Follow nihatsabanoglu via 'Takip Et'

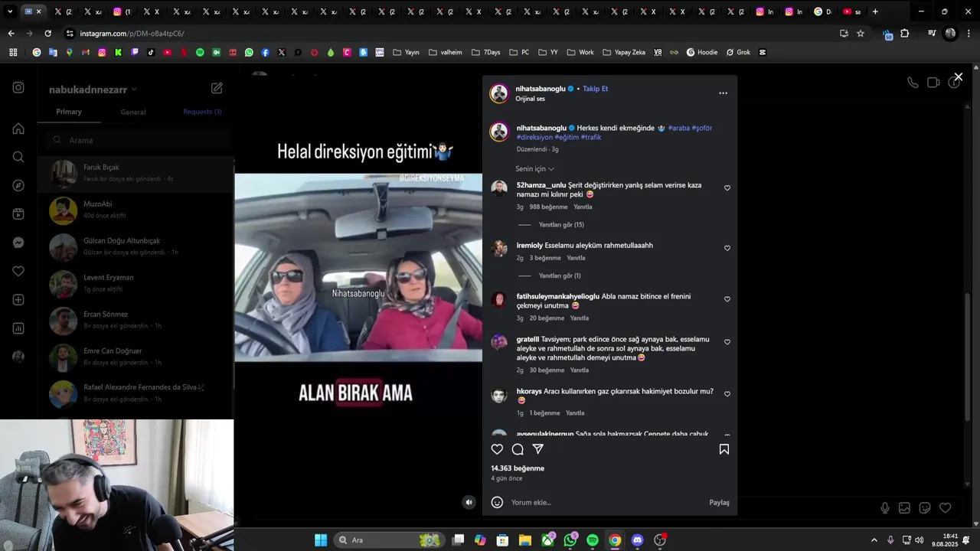tap(595, 89)
